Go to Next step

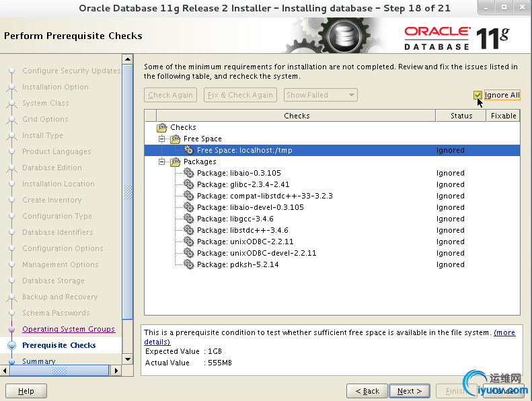(x=410, y=391)
